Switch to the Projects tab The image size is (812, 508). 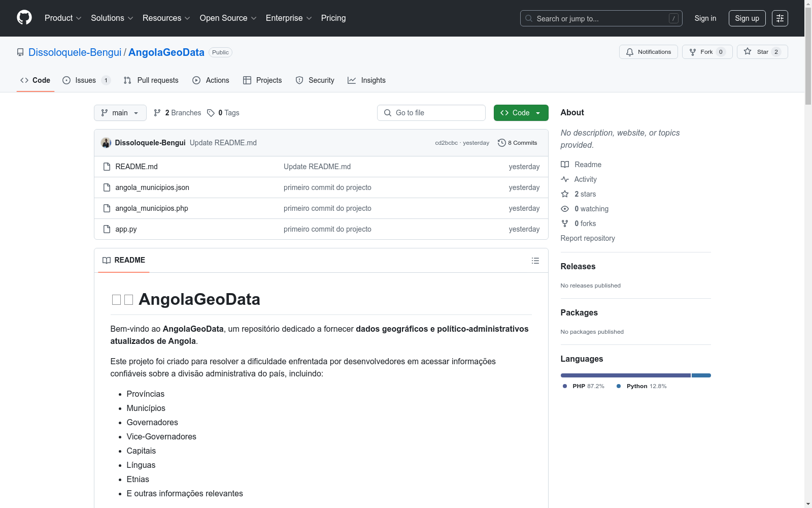click(262, 80)
